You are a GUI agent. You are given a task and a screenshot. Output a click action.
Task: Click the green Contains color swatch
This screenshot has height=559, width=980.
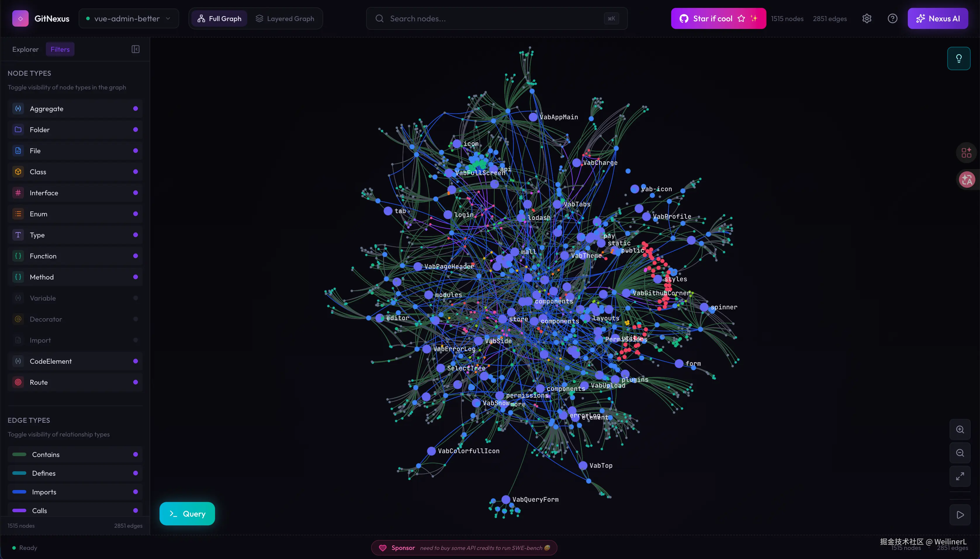click(19, 455)
